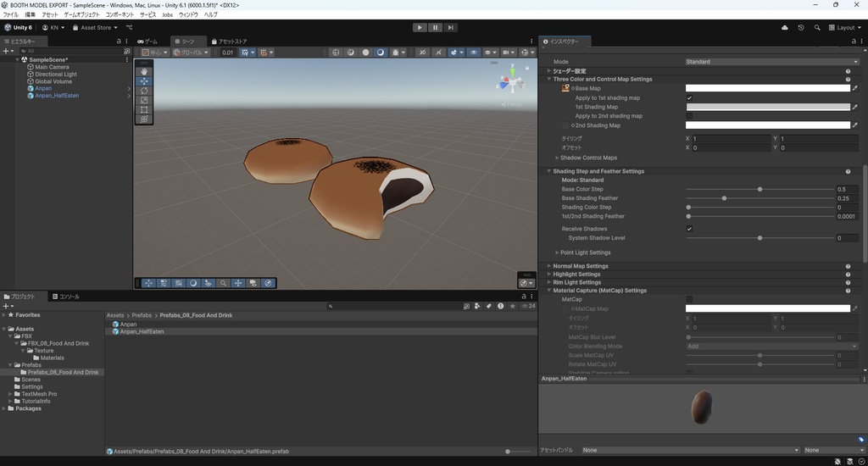Toggle 'Apply to 2nd shading map' checkbox
Screen dimensions: 868x466
tap(689, 116)
